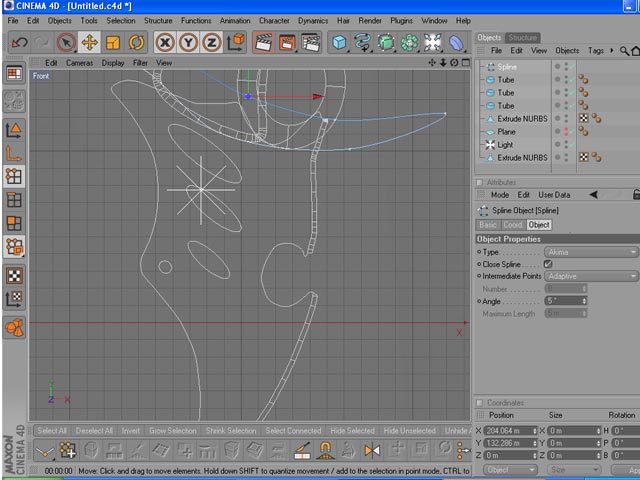Activate the Scale tool
The height and width of the screenshot is (480, 640).
tap(113, 42)
